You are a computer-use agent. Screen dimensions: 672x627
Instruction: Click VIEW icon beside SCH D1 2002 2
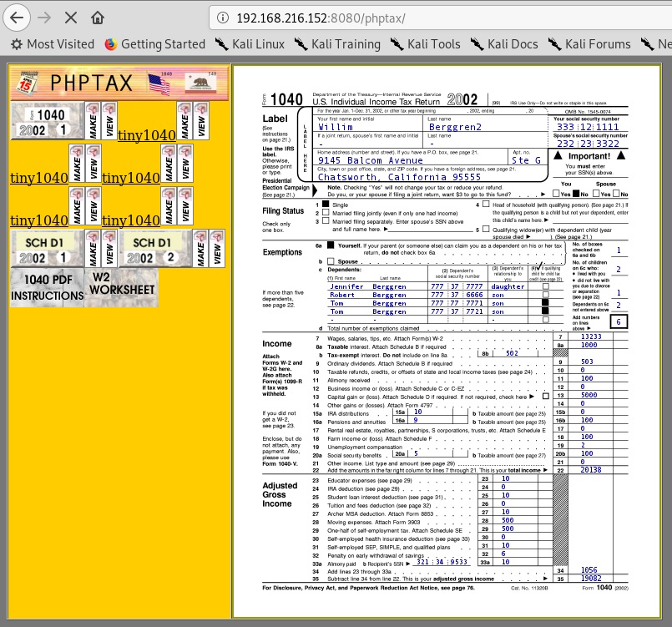click(217, 249)
